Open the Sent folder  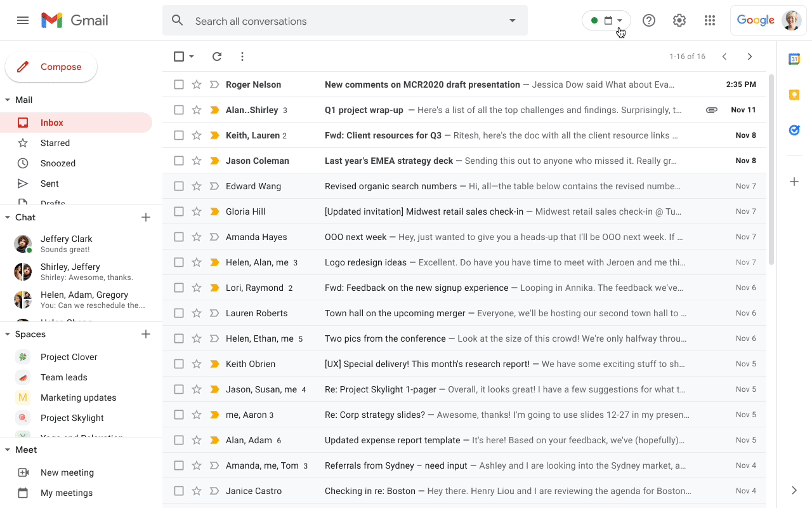pyautogui.click(x=76, y=184)
